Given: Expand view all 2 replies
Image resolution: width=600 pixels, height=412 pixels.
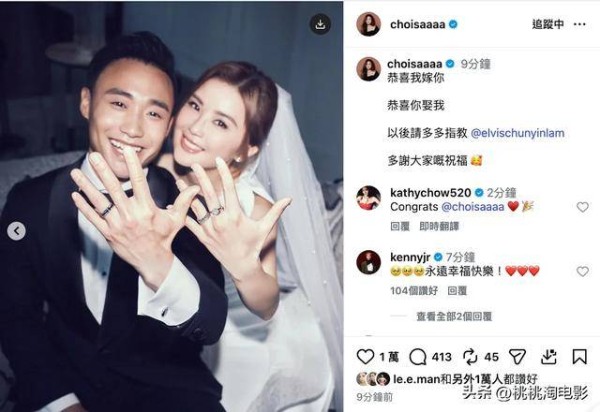Looking at the screenshot, I should pyautogui.click(x=454, y=316).
